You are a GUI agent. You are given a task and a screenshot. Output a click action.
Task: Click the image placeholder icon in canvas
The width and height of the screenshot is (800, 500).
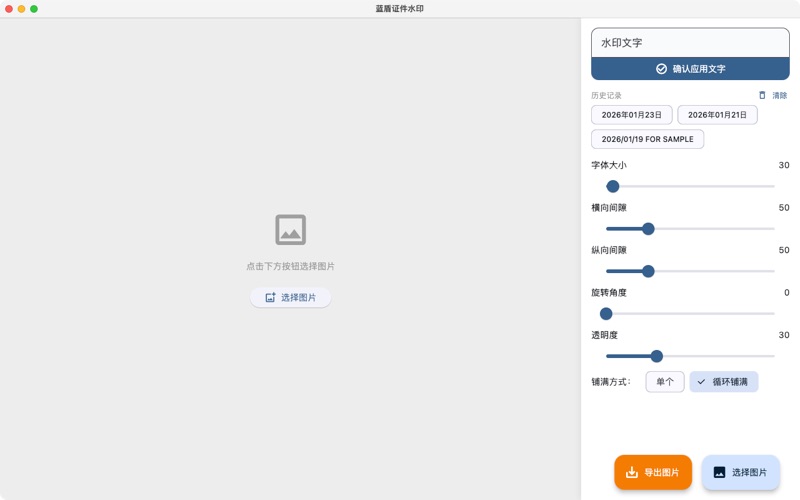290,230
